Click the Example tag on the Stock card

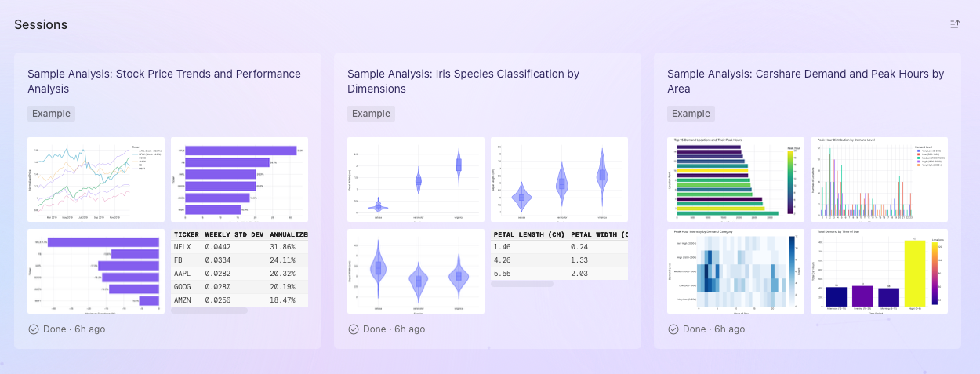(x=51, y=114)
